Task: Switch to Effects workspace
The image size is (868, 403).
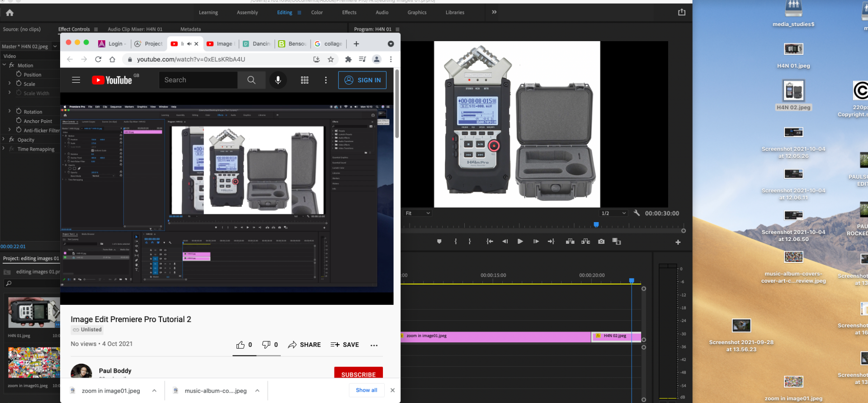Action: pos(349,13)
